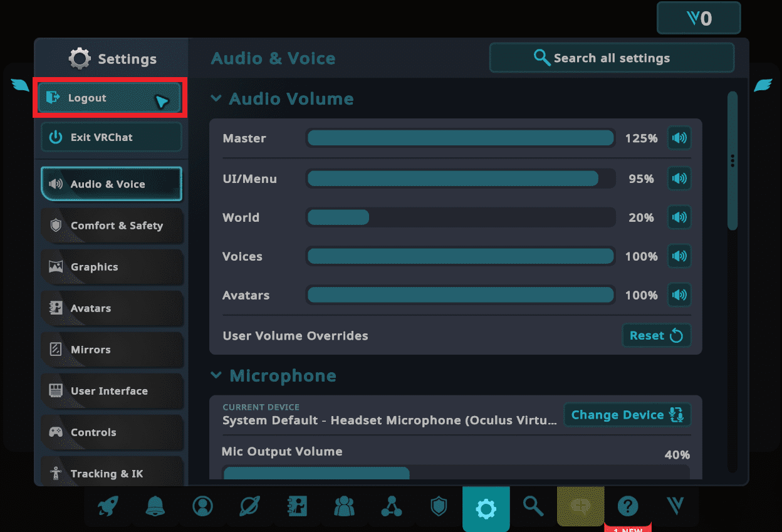Reset User Volume Overrides
This screenshot has height=532, width=782.
pos(656,335)
